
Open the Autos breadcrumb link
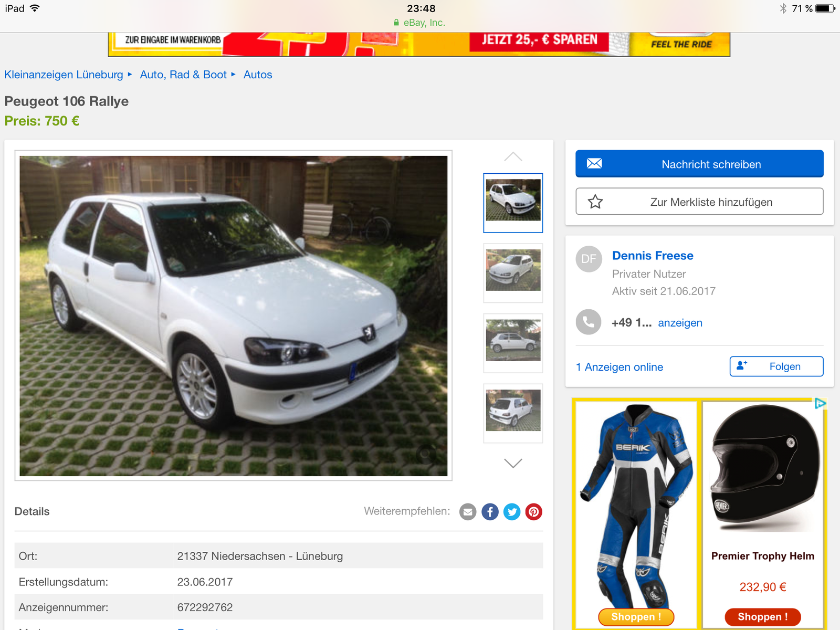pyautogui.click(x=258, y=75)
